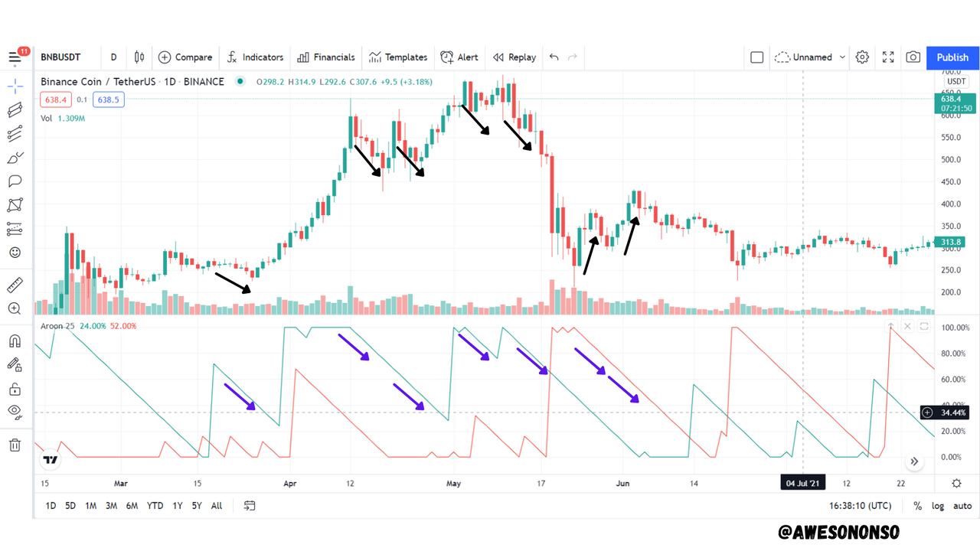
Task: Open candlestick chart style selector
Action: [139, 57]
